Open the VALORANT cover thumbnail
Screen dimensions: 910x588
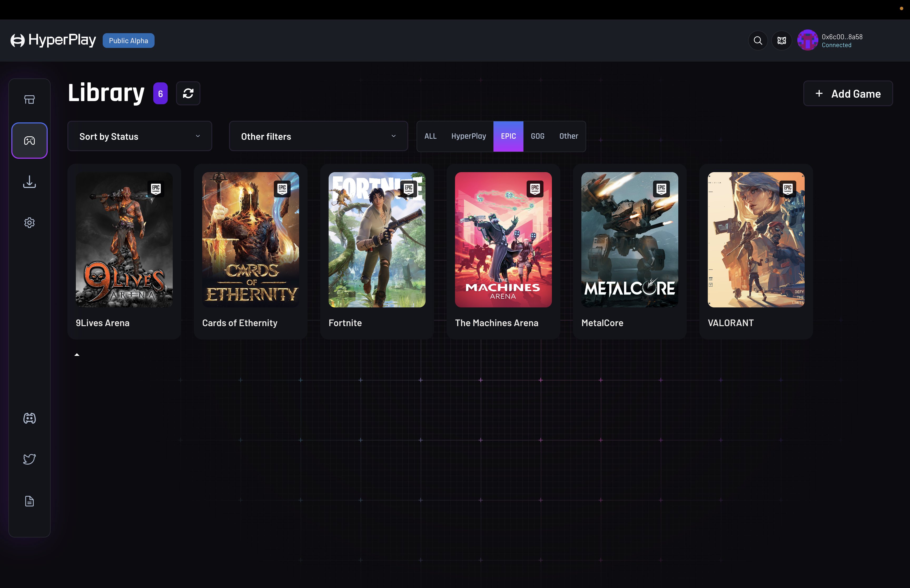coord(756,240)
